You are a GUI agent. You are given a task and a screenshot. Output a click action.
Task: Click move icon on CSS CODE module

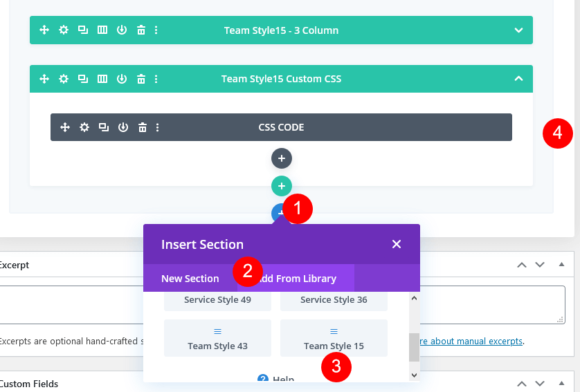tap(65, 127)
